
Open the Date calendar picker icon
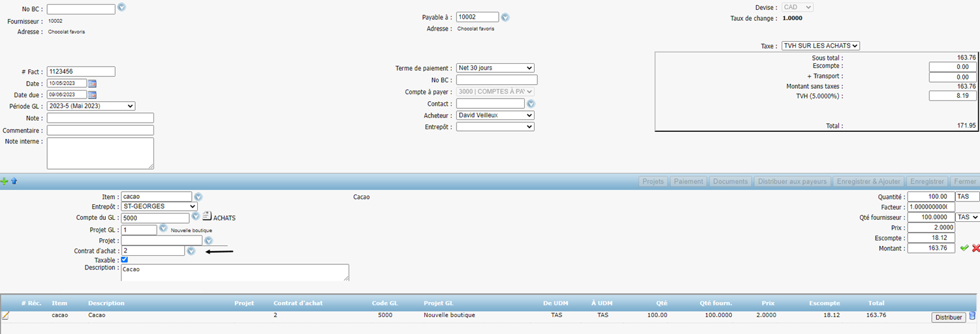coord(92,83)
